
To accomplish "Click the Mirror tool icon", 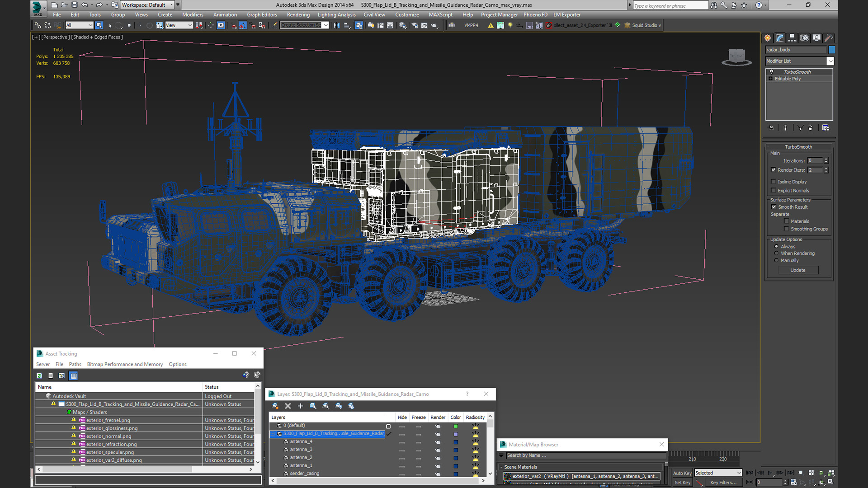I will [336, 25].
